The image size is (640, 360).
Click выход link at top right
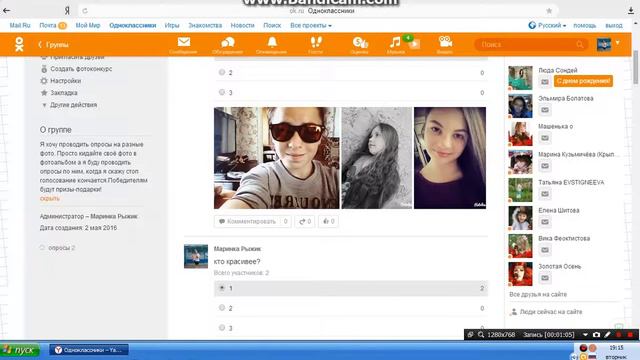click(614, 25)
